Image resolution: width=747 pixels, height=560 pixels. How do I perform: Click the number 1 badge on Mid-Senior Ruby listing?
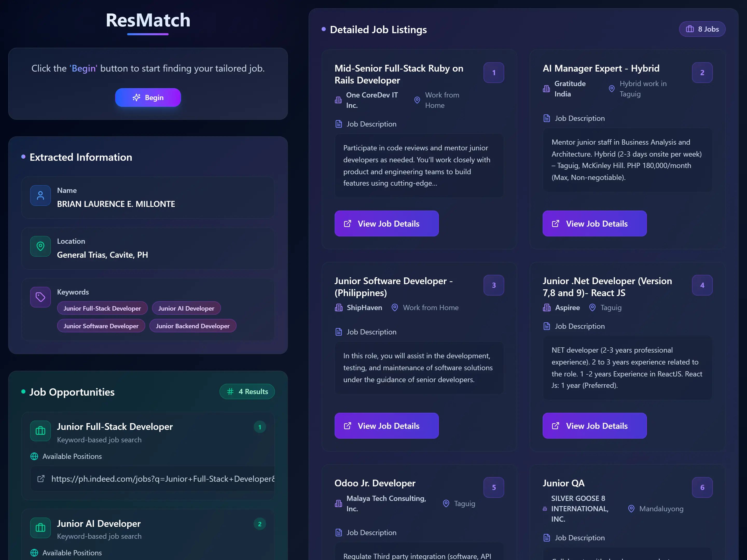(x=494, y=73)
